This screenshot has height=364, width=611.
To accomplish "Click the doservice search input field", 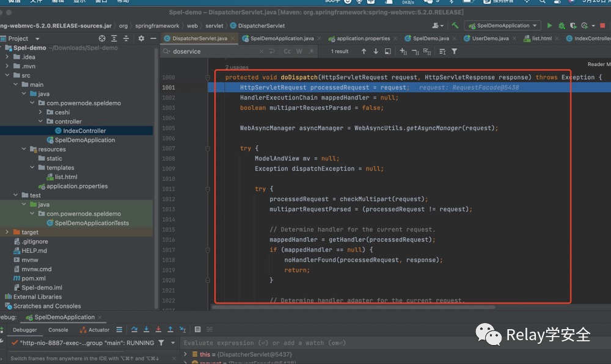I will pos(214,51).
